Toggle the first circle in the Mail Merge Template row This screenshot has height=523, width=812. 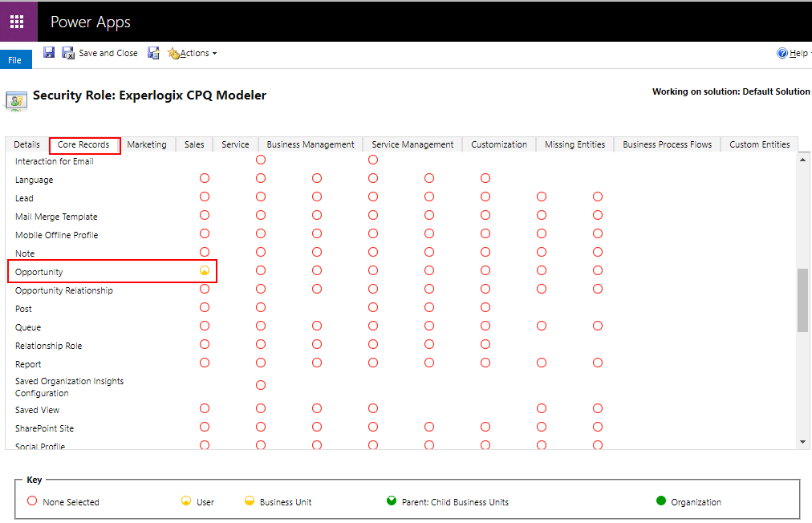click(x=205, y=215)
